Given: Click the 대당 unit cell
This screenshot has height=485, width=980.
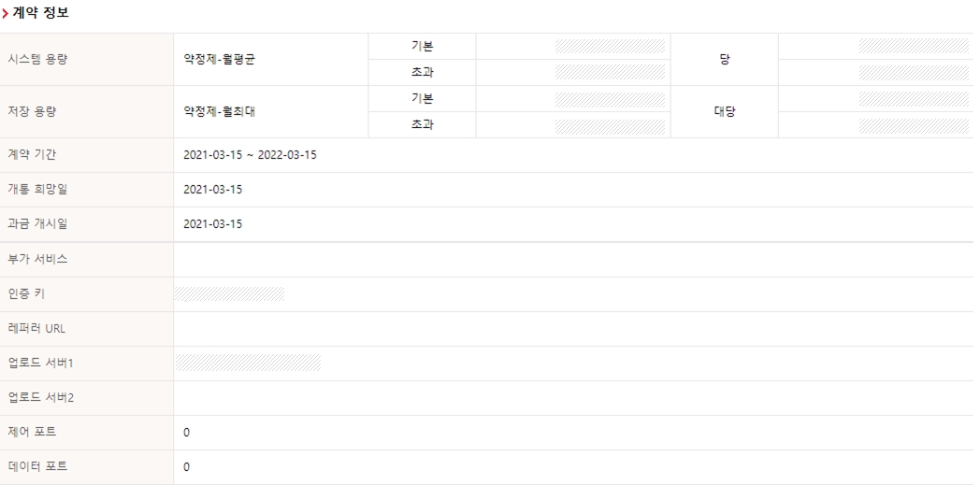Looking at the screenshot, I should (x=724, y=112).
